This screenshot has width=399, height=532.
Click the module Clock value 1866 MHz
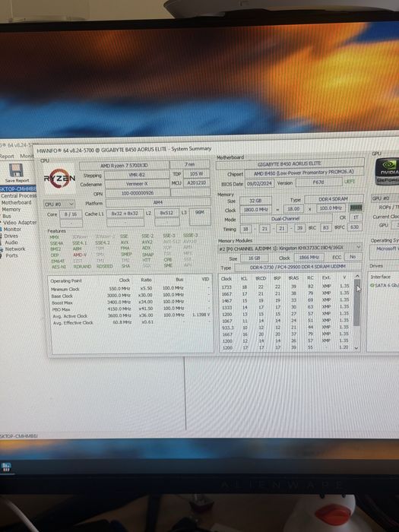309,258
